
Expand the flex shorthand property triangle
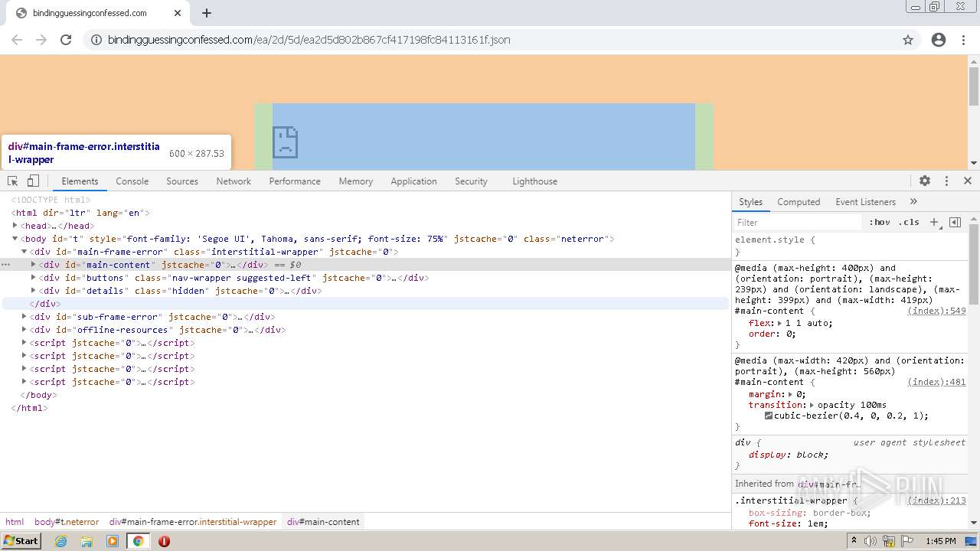coord(780,323)
